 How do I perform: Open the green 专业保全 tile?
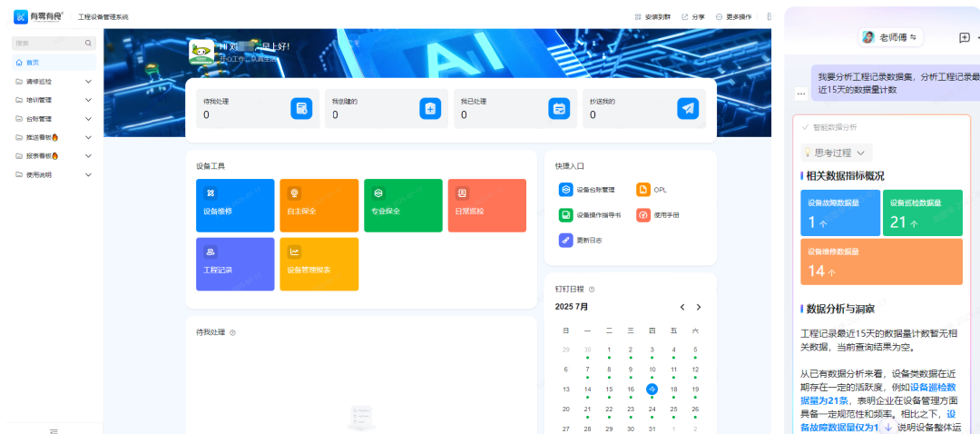tap(403, 205)
